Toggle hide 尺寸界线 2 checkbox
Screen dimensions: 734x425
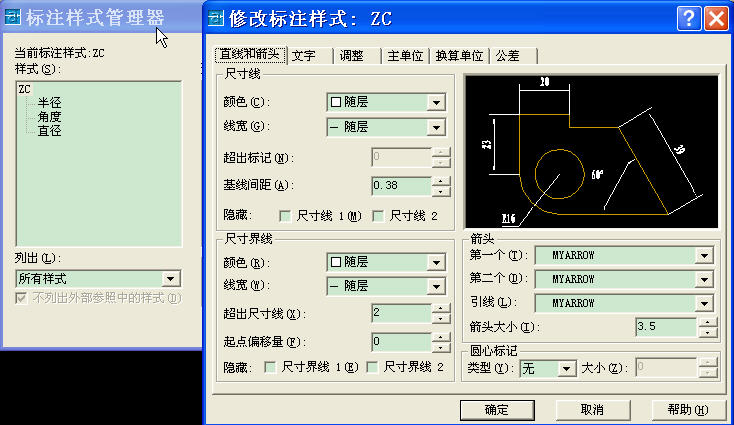tap(372, 367)
